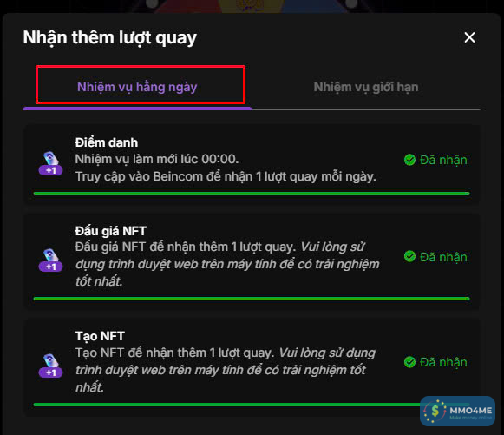Click the Đấu giá NFT green progress bar

(x=252, y=299)
